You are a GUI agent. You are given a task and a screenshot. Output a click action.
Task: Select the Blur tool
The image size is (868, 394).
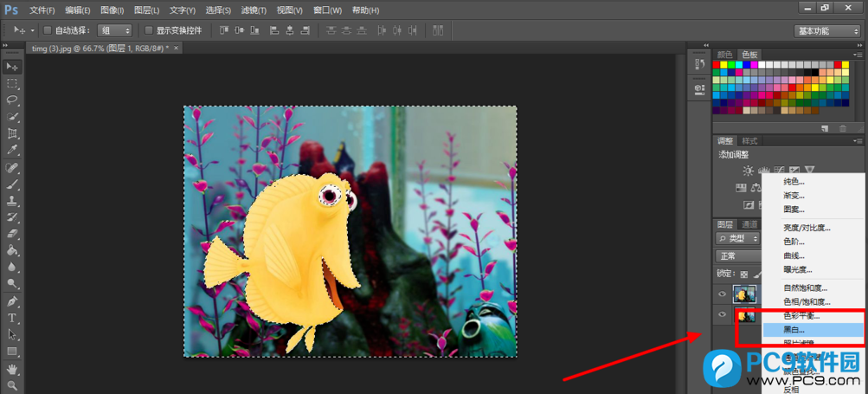click(11, 267)
